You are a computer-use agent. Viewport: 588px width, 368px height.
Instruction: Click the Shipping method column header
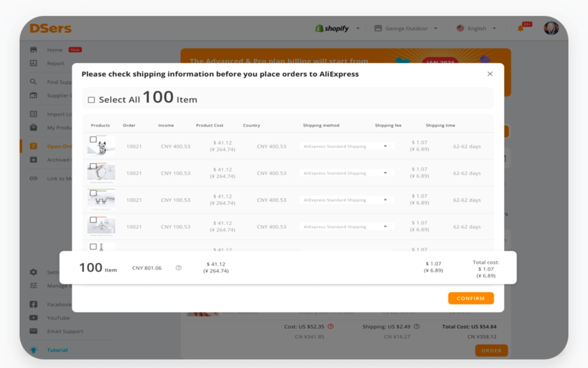321,125
